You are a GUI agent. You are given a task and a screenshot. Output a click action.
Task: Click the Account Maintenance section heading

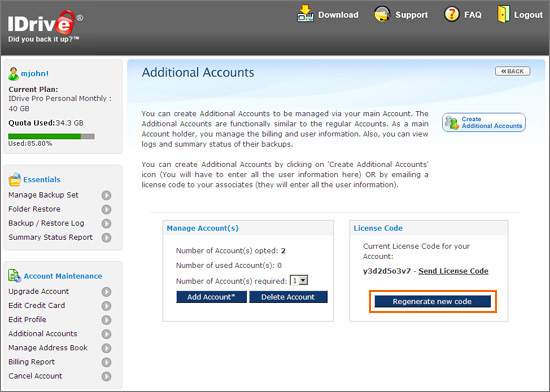click(63, 276)
